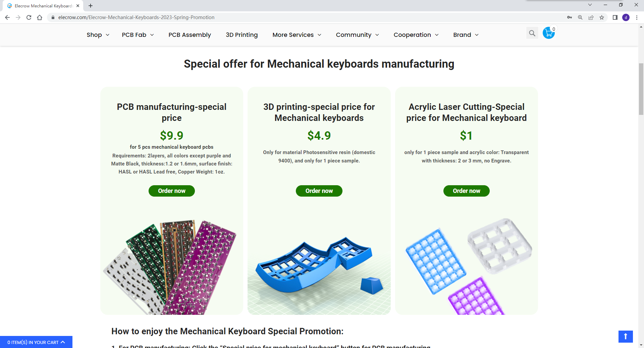Viewport: 644px width, 348px height.
Task: Open the browser zoom magnifier icon
Action: (580, 17)
